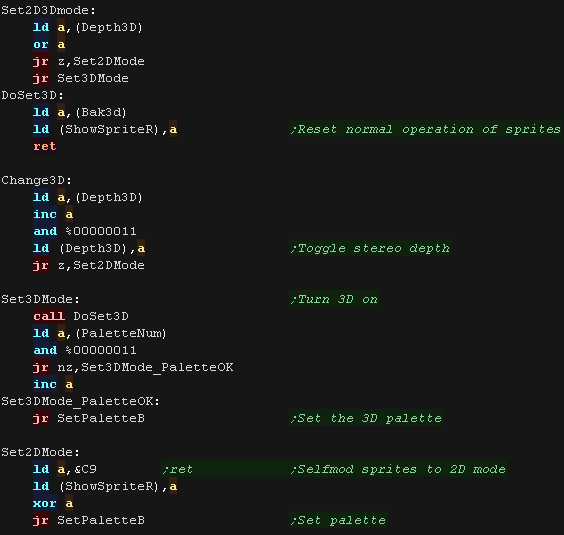This screenshot has width=564, height=535.
Task: Click the ret instruction under DoSet3D
Action: pyautogui.click(x=45, y=146)
